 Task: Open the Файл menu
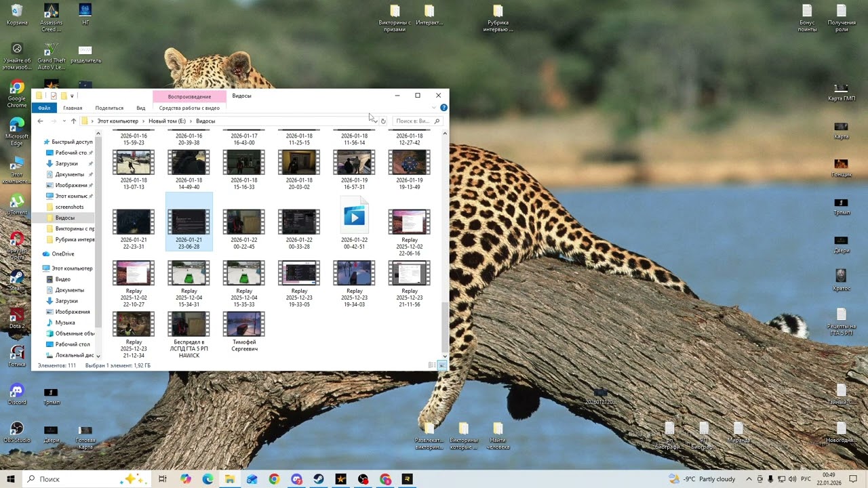(x=44, y=108)
